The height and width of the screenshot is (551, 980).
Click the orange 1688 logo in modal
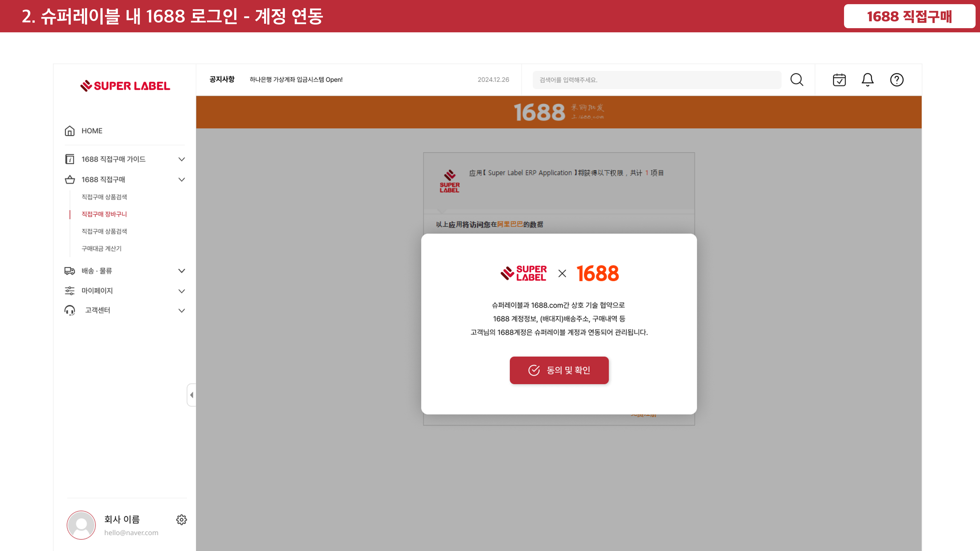[598, 273]
